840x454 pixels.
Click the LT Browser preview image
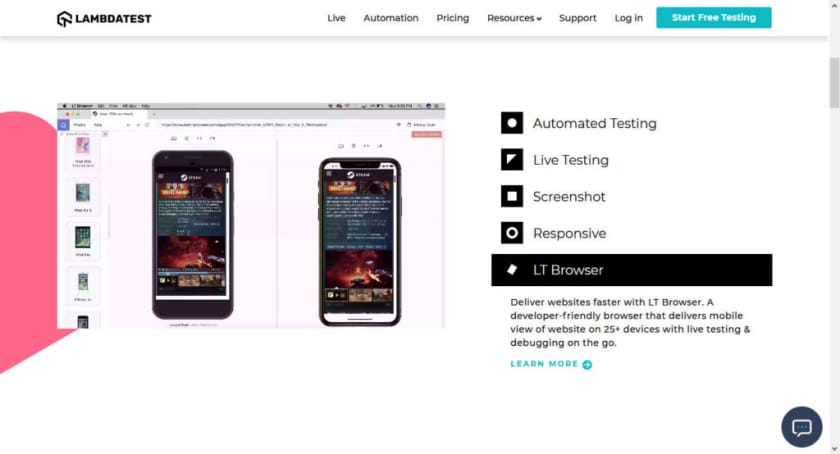click(x=251, y=215)
